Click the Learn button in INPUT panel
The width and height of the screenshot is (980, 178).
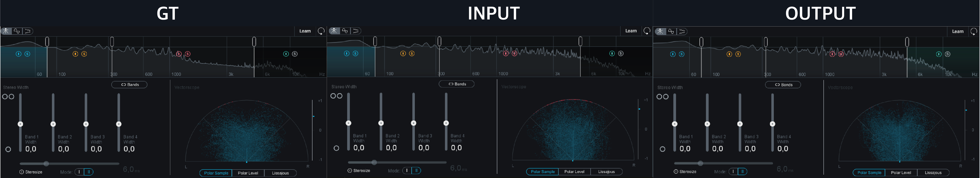[631, 31]
